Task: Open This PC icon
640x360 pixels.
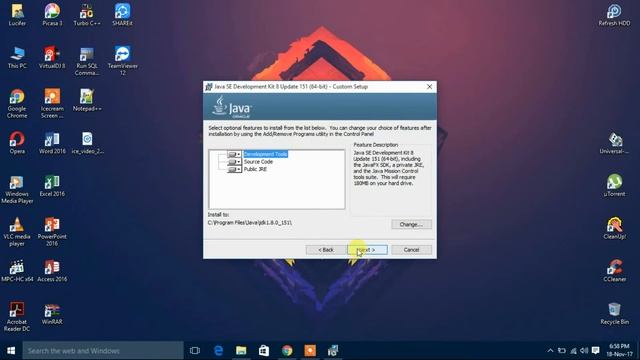Action: pyautogui.click(x=17, y=58)
